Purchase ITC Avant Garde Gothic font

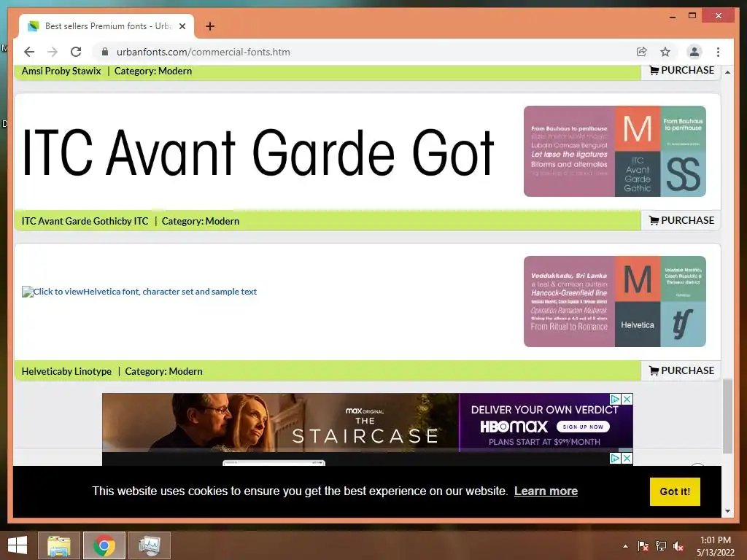click(x=681, y=220)
